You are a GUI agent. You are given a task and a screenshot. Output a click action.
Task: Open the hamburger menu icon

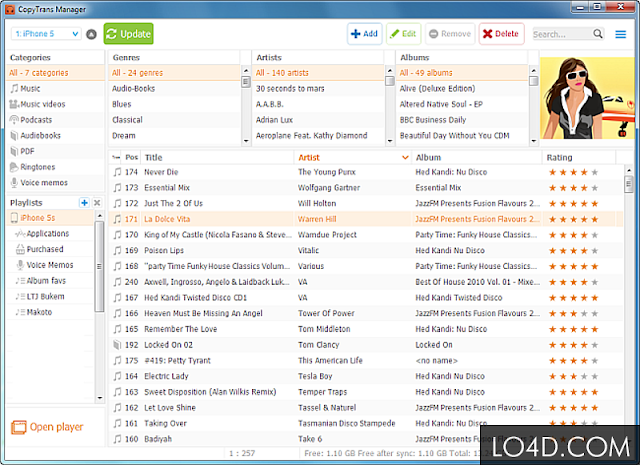(x=620, y=34)
